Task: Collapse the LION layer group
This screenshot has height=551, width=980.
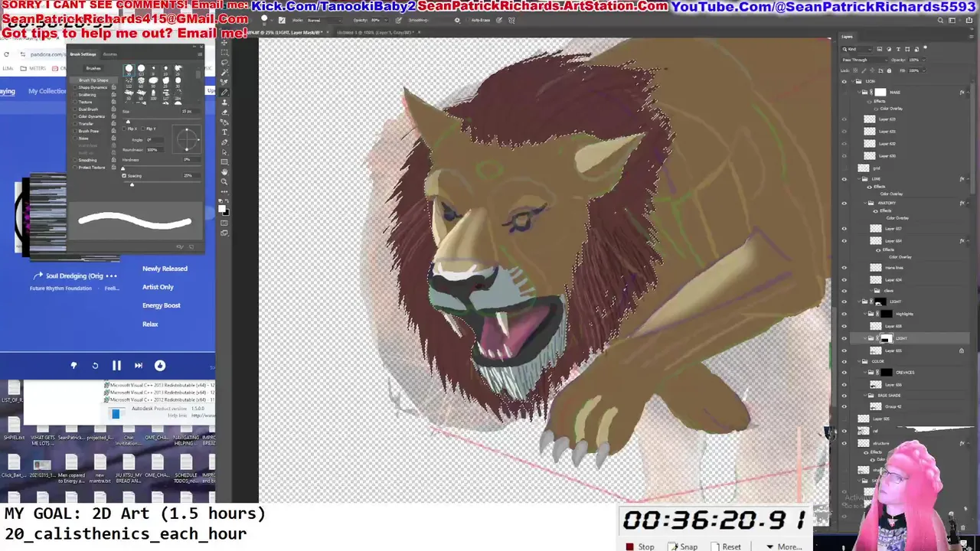Action: point(853,81)
